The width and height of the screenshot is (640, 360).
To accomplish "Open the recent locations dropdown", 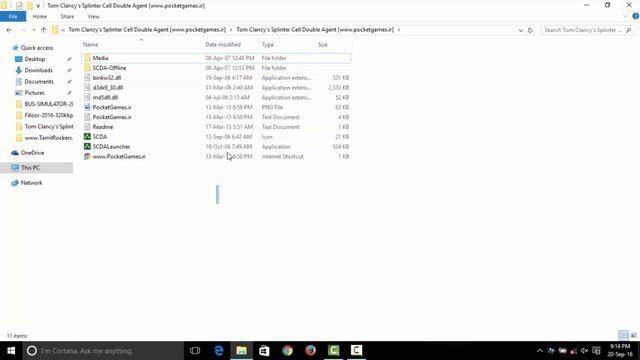I will (x=33, y=30).
